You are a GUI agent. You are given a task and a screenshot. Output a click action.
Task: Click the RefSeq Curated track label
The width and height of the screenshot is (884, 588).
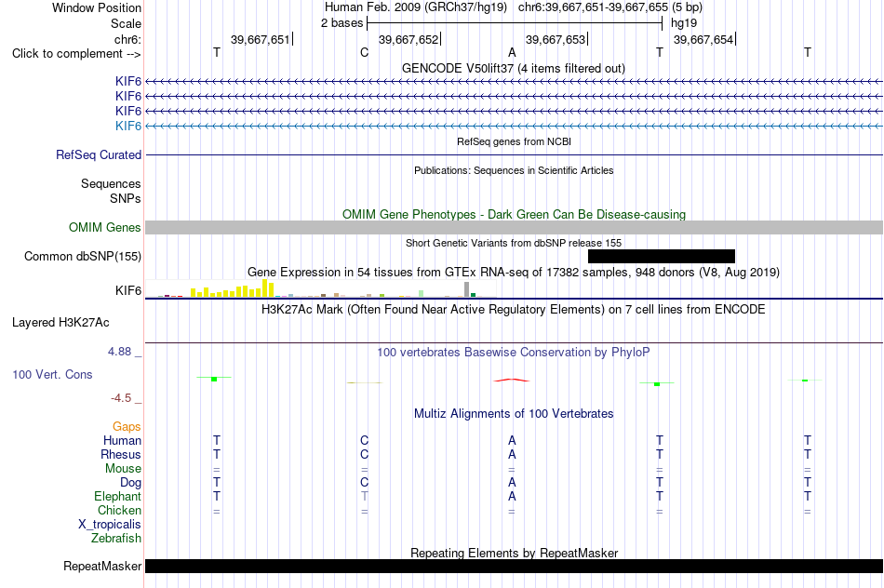[98, 154]
